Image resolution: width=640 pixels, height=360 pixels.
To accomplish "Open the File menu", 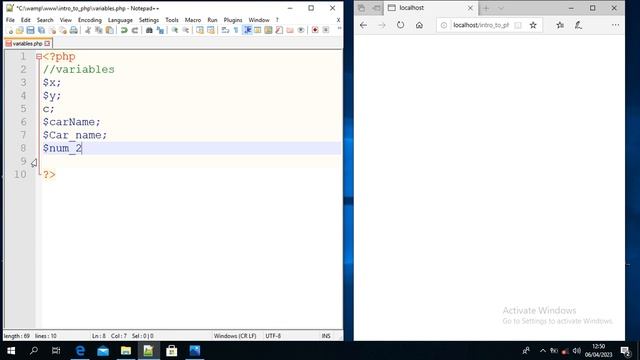I will (10, 20).
